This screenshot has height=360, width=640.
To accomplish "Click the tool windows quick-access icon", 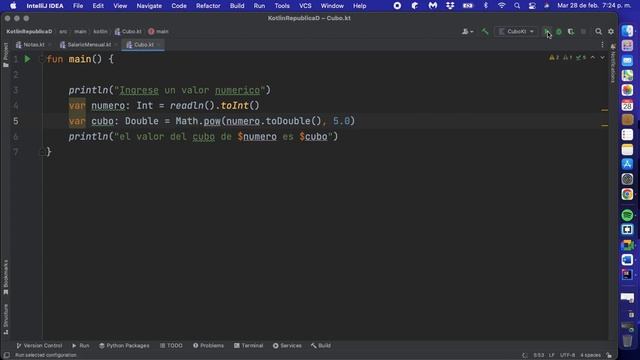I will [x=7, y=355].
